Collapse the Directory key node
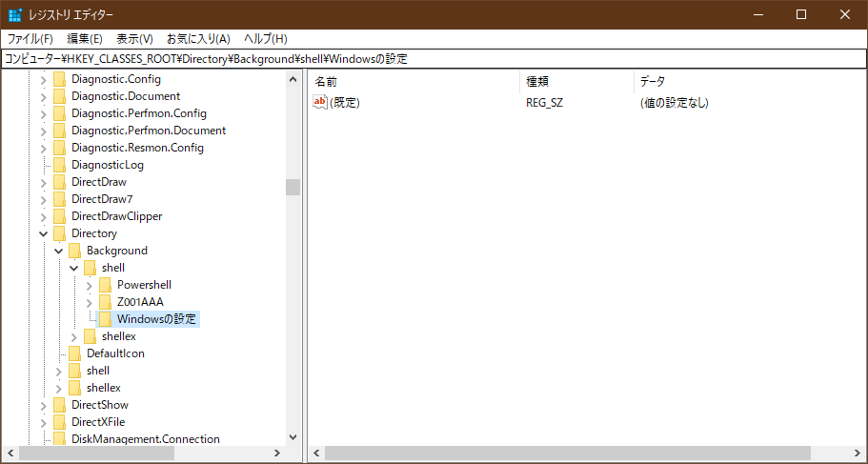Image resolution: width=868 pixels, height=464 pixels. (x=43, y=233)
